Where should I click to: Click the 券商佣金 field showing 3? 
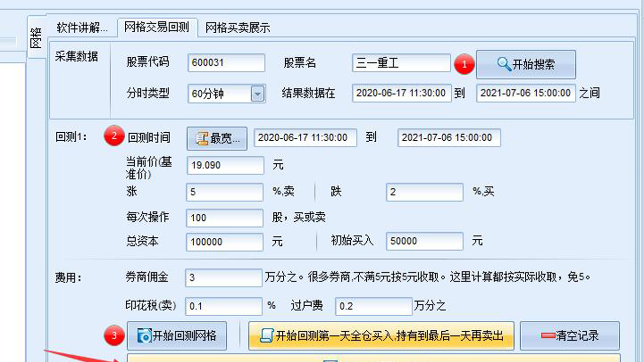(224, 278)
